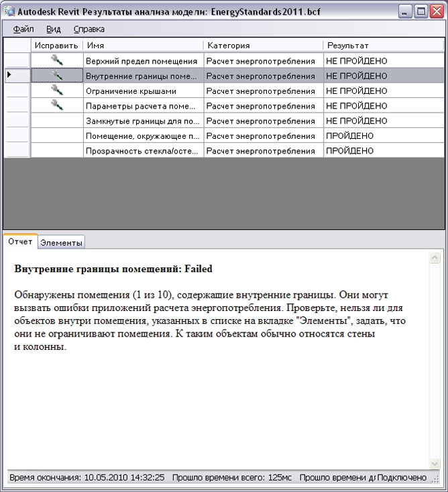
Task: Click the report heading Внутренние границы помещений: Failed
Action: pos(113,269)
